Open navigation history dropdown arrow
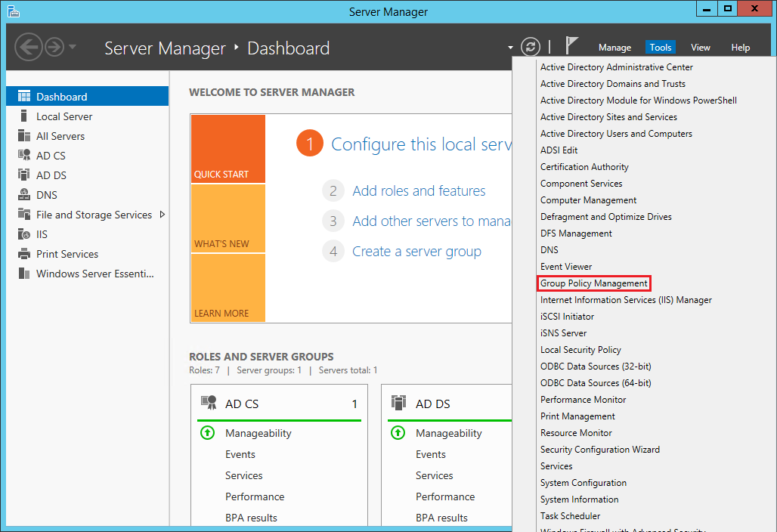The height and width of the screenshot is (532, 777). point(73,47)
